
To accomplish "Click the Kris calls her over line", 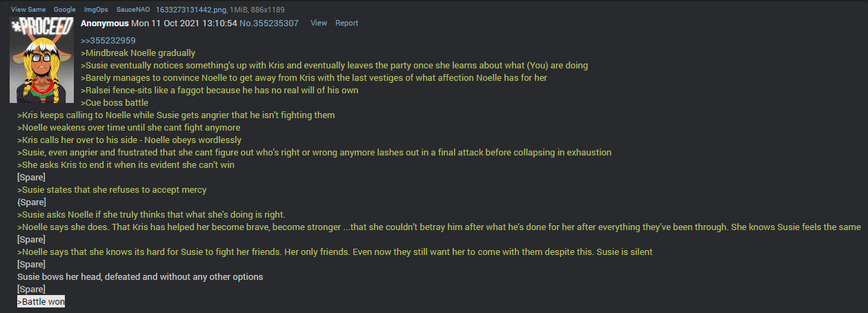I will (x=130, y=140).
